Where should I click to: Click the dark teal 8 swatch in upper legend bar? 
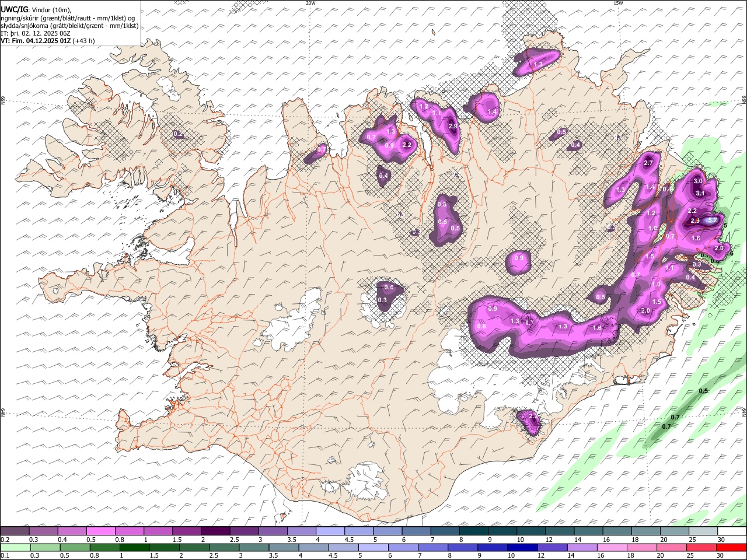click(474, 531)
